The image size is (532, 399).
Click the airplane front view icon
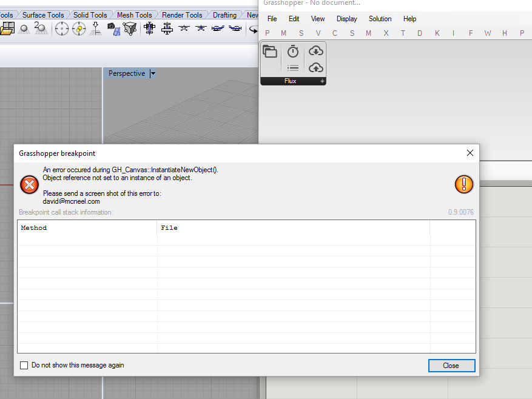(184, 28)
